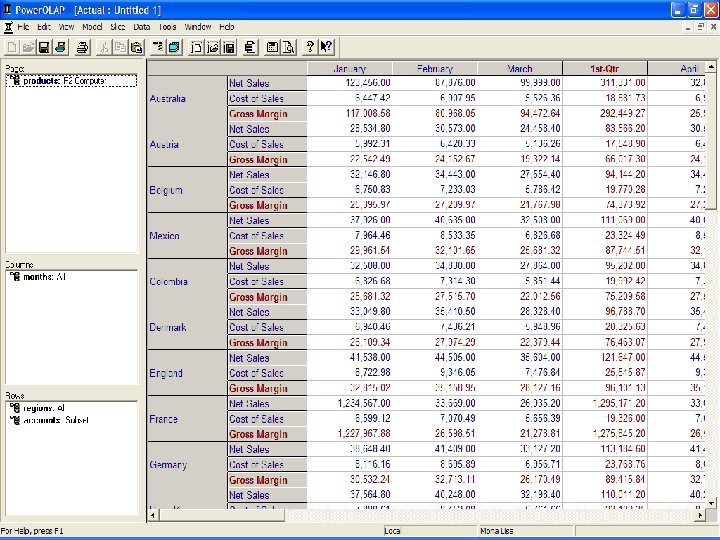The width and height of the screenshot is (720, 540).
Task: Click the Germany row header
Action: click(x=187, y=465)
